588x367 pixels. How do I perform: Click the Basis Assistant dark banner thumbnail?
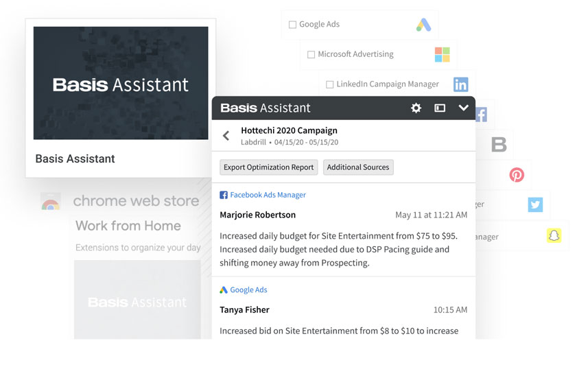coord(121,83)
